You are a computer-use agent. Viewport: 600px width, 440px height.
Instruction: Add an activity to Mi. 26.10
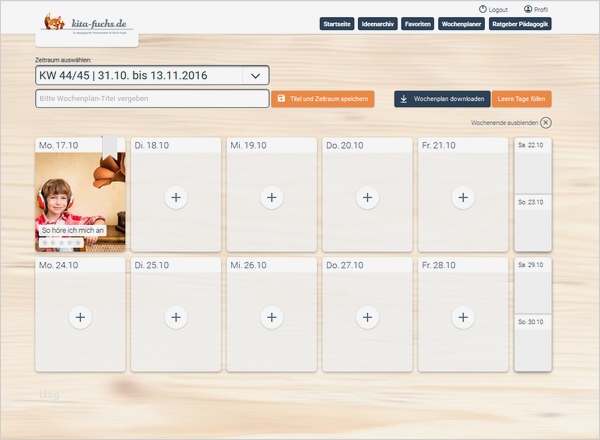click(x=272, y=317)
